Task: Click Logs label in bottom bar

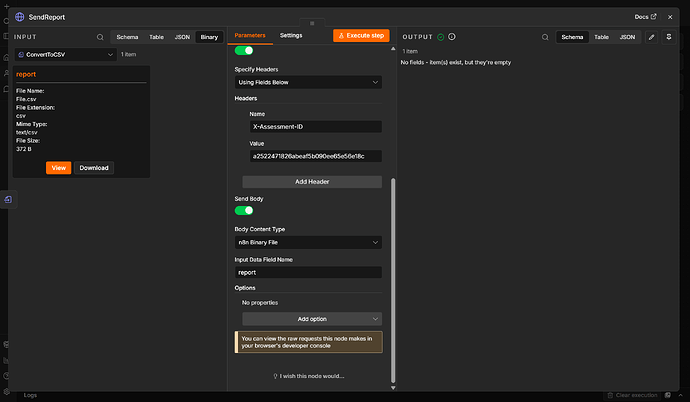Action: [x=30, y=395]
